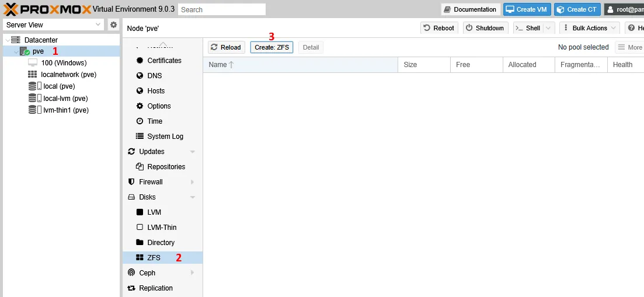This screenshot has width=644, height=297.
Task: Click the Detail button
Action: 311,47
